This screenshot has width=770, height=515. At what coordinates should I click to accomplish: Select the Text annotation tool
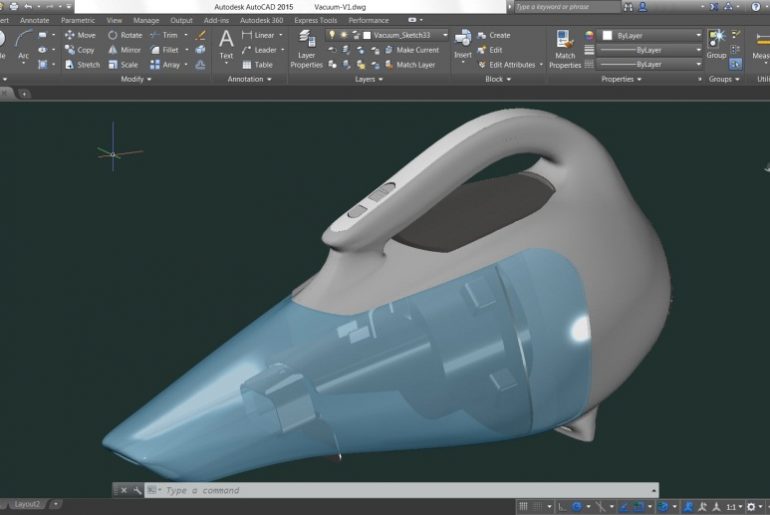226,44
